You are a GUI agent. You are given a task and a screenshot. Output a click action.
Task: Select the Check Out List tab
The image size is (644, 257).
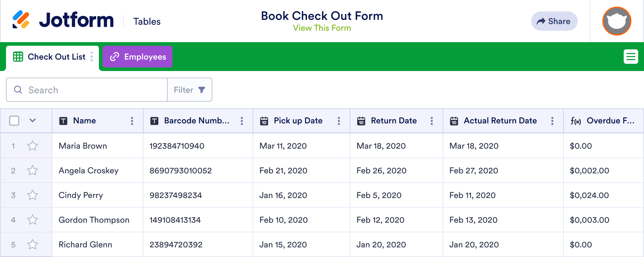click(50, 57)
